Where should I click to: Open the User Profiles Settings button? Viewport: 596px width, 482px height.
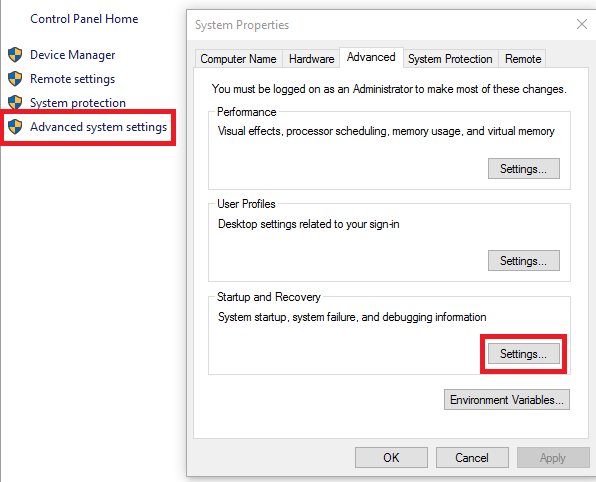coord(523,260)
